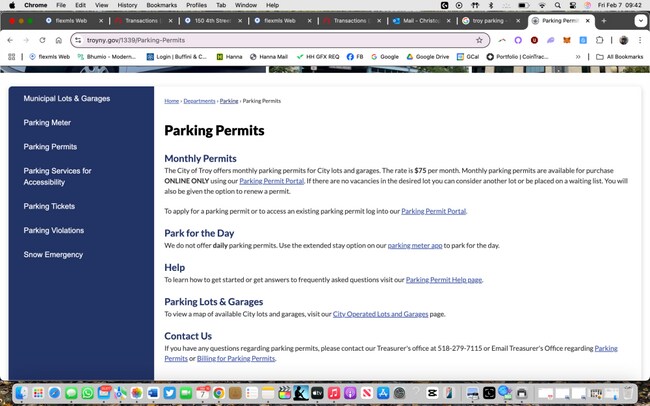Bookmark this page with the star icon
Screen dimensions: 650x406
[479, 40]
